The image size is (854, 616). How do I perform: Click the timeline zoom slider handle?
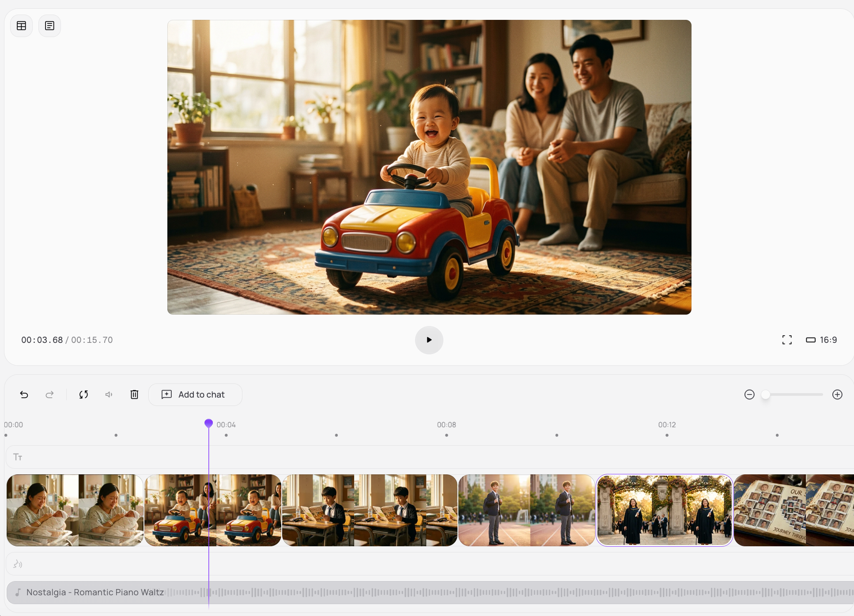pos(766,394)
